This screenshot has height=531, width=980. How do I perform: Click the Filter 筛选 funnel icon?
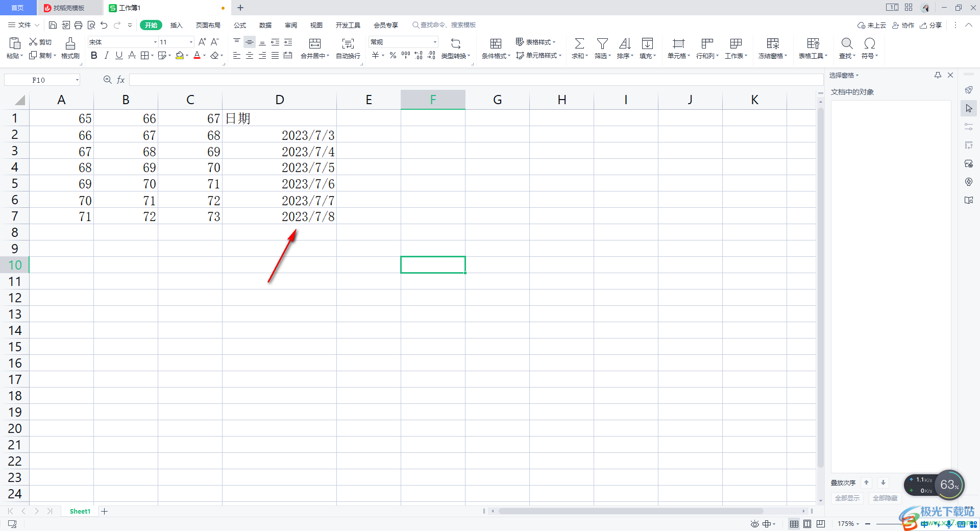point(602,43)
